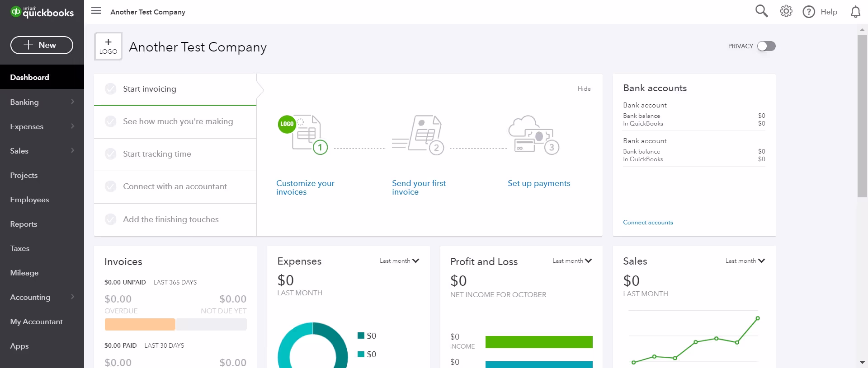Click the green income bar
This screenshot has height=368, width=868.
539,342
